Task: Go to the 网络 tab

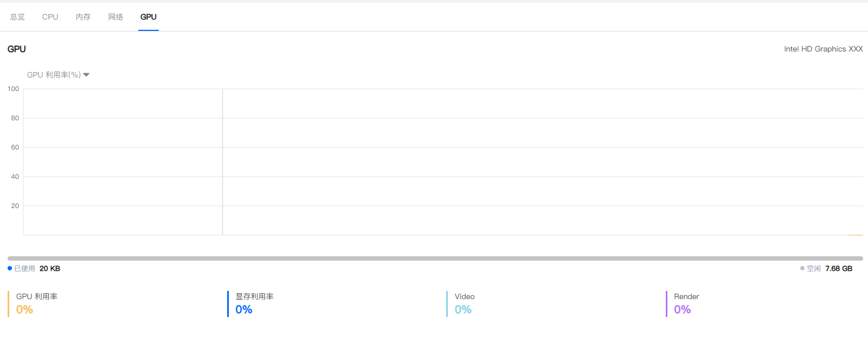Action: pyautogui.click(x=115, y=17)
